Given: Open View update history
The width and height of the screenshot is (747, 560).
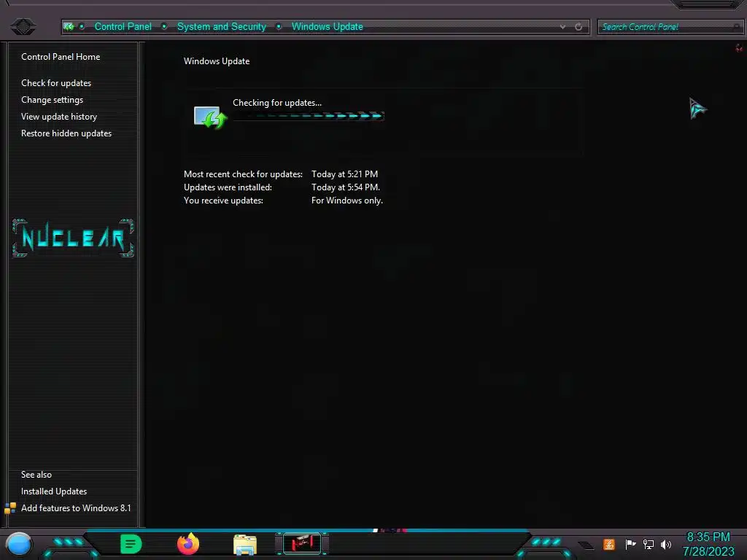Looking at the screenshot, I should click(x=59, y=117).
